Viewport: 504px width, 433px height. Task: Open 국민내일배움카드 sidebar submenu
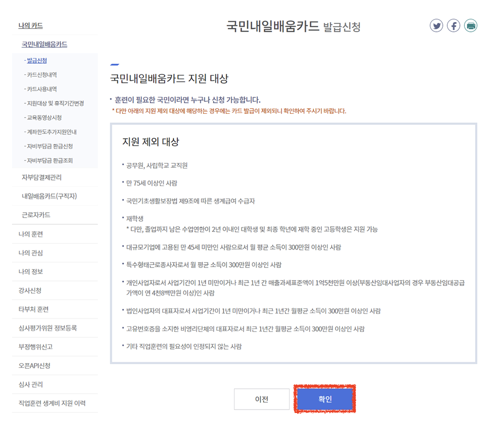(x=45, y=44)
